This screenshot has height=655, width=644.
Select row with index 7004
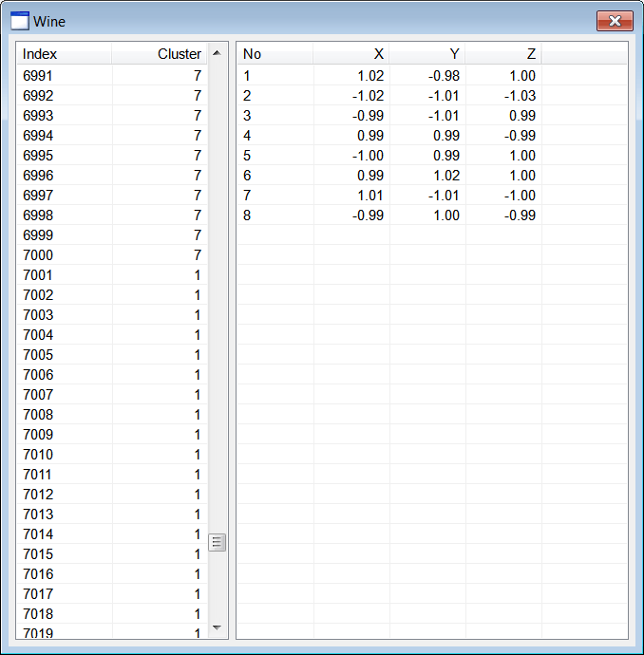112,334
